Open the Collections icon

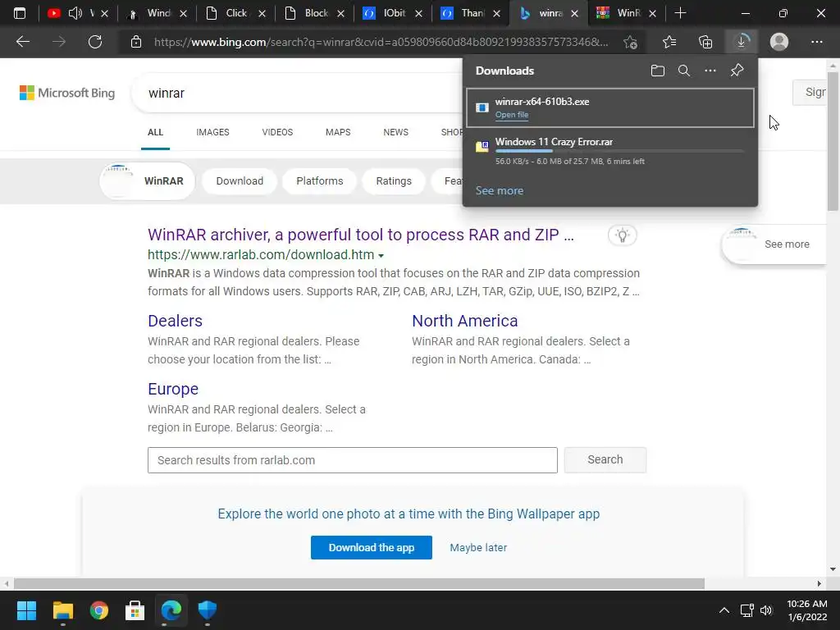[705, 42]
